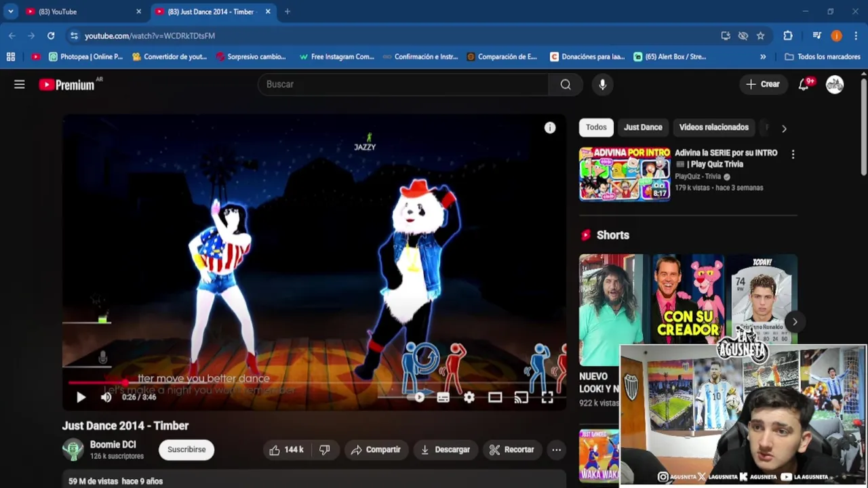This screenshot has width=868, height=488.
Task: Download the video with Descargar
Action: (445, 449)
